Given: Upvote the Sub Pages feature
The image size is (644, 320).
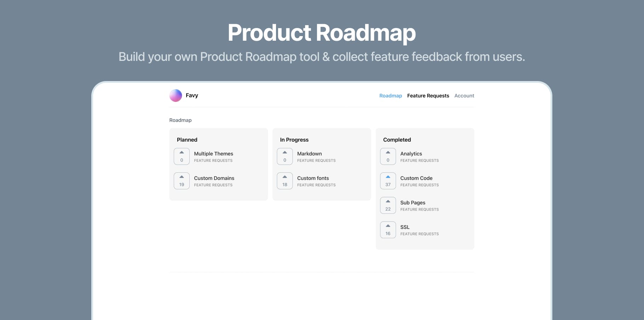Looking at the screenshot, I should point(388,205).
